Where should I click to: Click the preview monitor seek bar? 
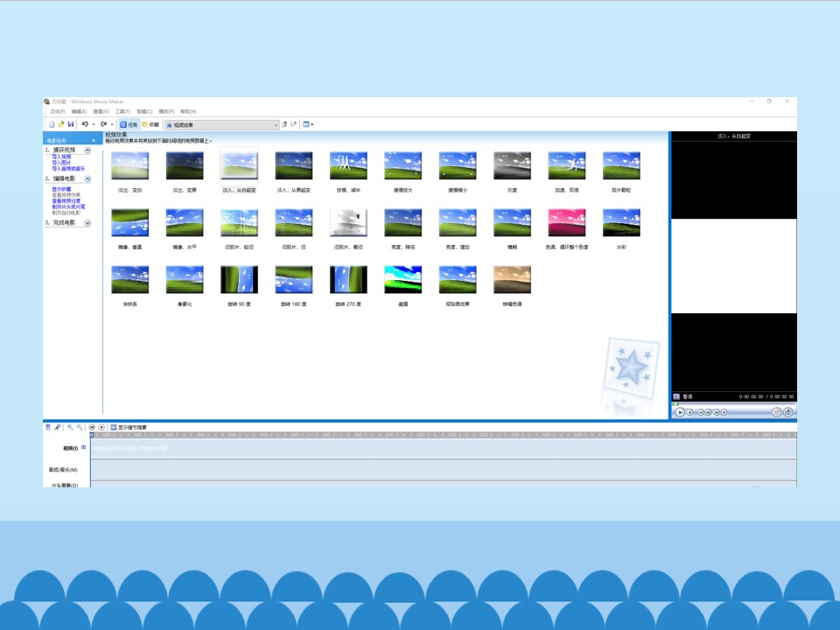[734, 403]
